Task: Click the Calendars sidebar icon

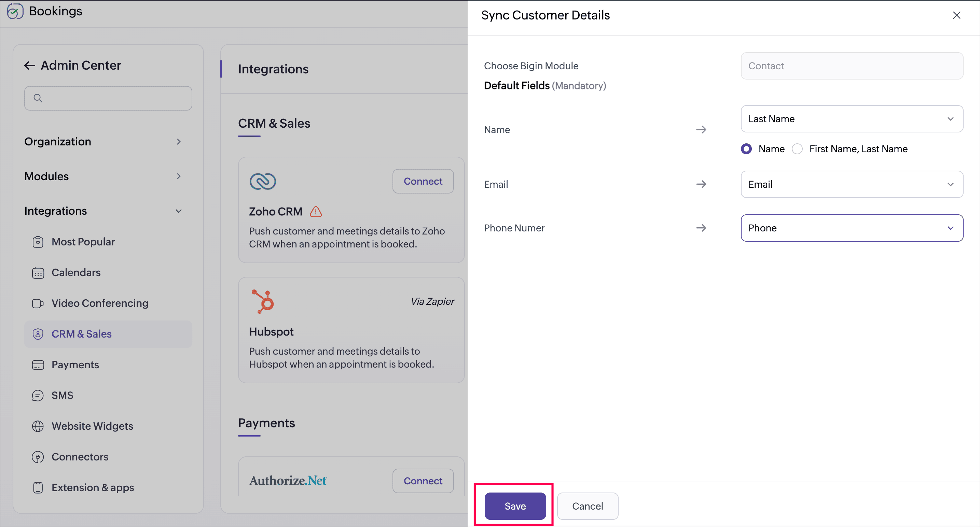Action: 38,273
